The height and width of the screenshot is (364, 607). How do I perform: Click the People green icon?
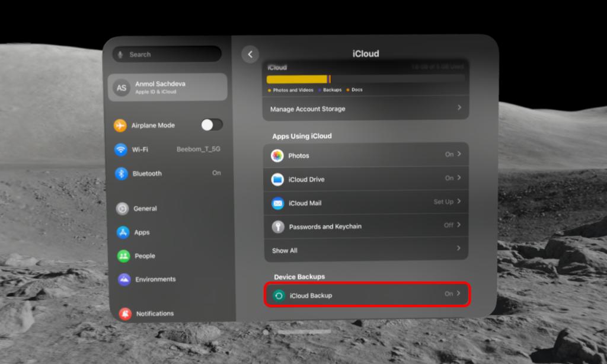(x=123, y=256)
